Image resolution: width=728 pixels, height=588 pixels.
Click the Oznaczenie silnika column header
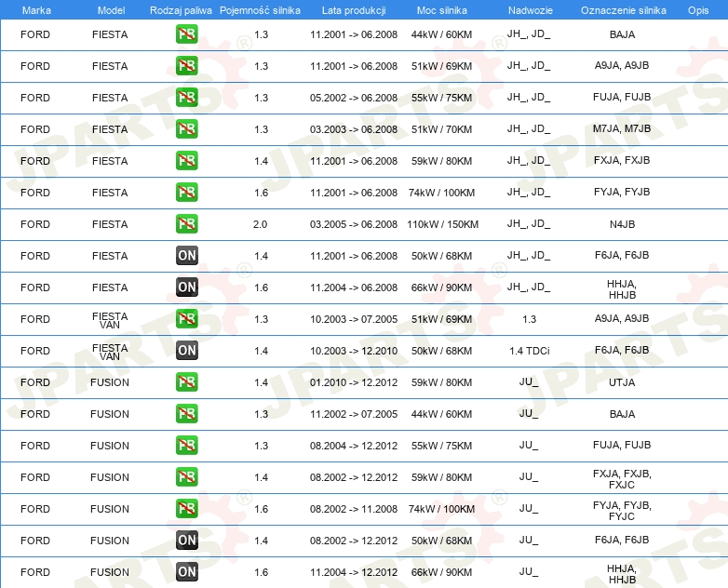[x=624, y=10]
